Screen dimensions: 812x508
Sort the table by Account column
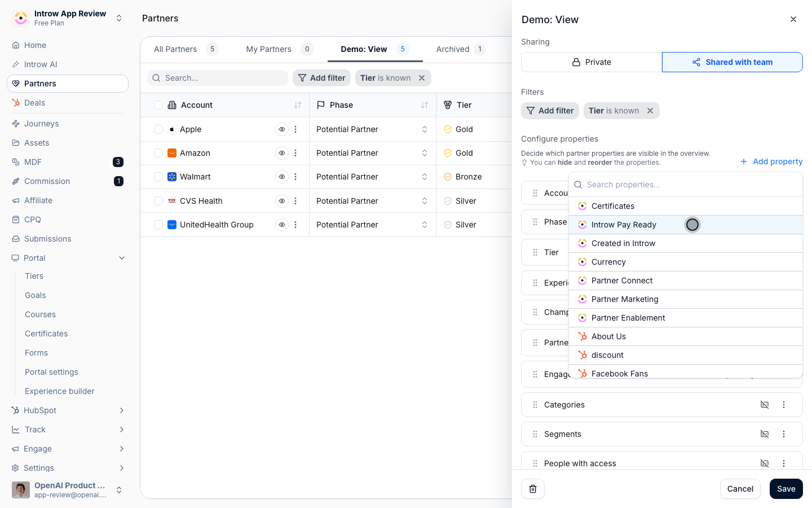pyautogui.click(x=298, y=105)
